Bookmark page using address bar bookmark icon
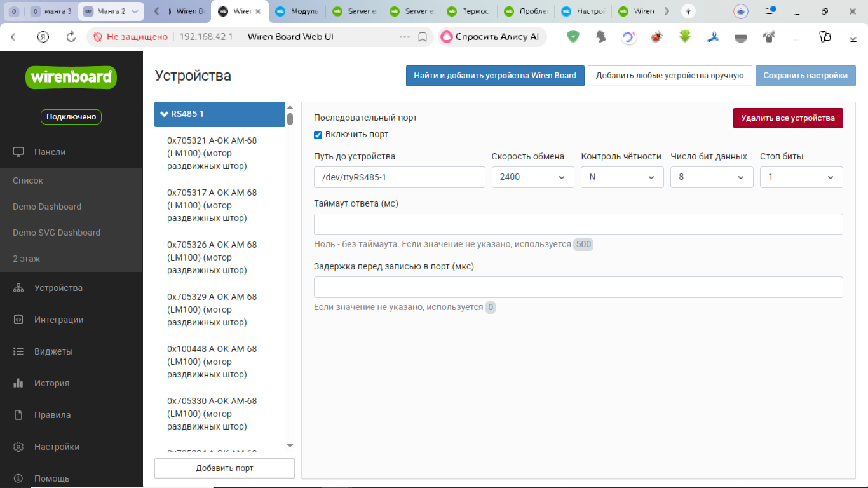Screen dimensions: 868x488 pos(423,37)
